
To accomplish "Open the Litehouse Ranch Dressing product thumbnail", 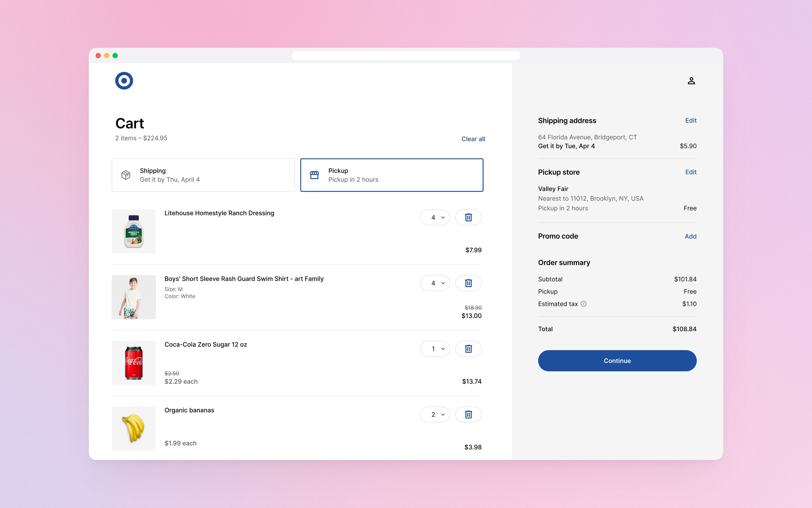I will point(134,232).
